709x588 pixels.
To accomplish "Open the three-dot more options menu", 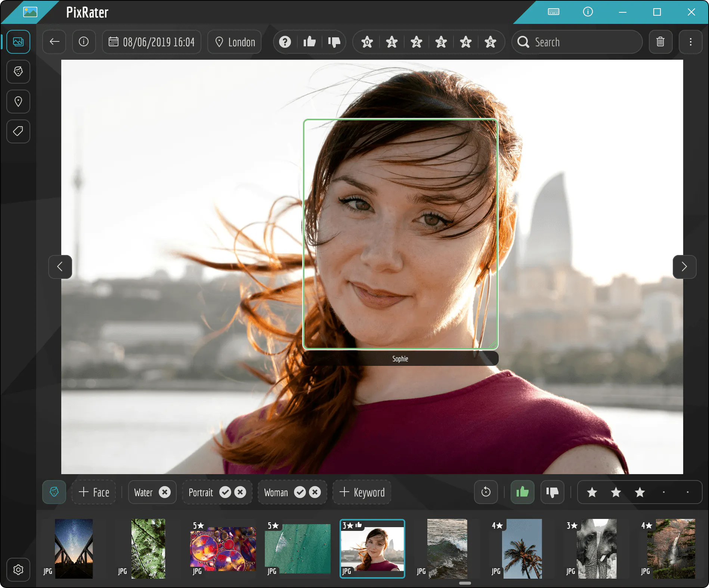I will click(690, 42).
